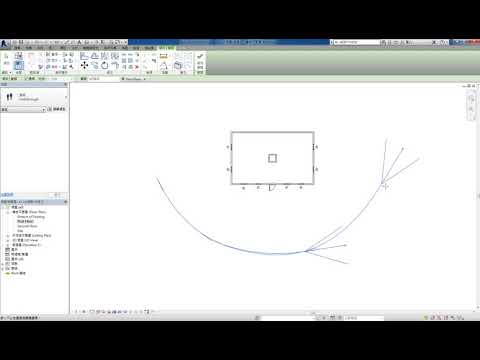Image resolution: width=480 pixels, height=360 pixels.
Task: Click the Zoom tool on navigation bar
Action: pyautogui.click(x=471, y=109)
